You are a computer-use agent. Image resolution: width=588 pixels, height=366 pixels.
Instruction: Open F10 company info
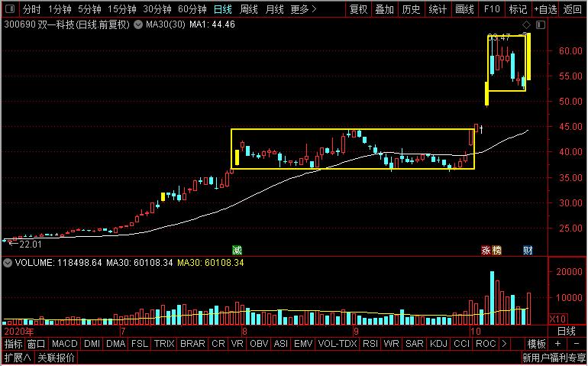tap(492, 9)
